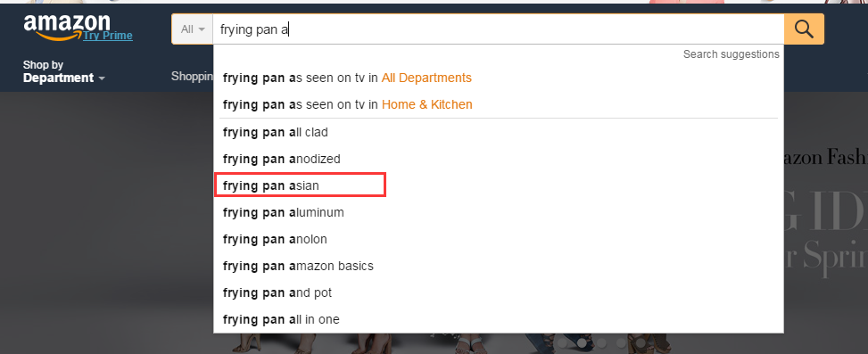
Task: Select 'frying pan aluminum' suggestion
Action: point(498,212)
